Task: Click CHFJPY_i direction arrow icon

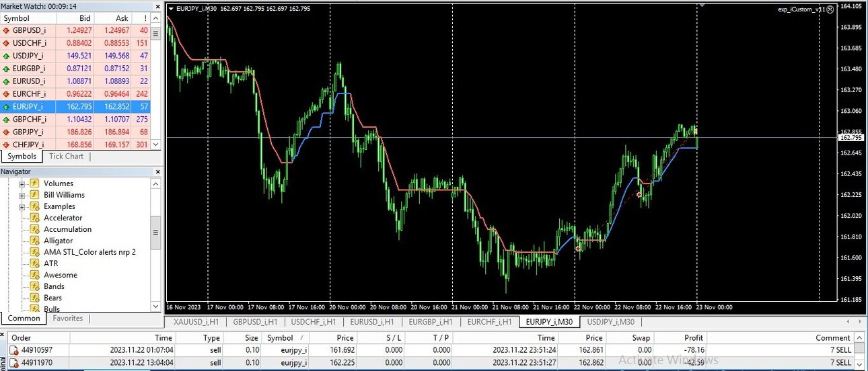Action: click(x=6, y=145)
